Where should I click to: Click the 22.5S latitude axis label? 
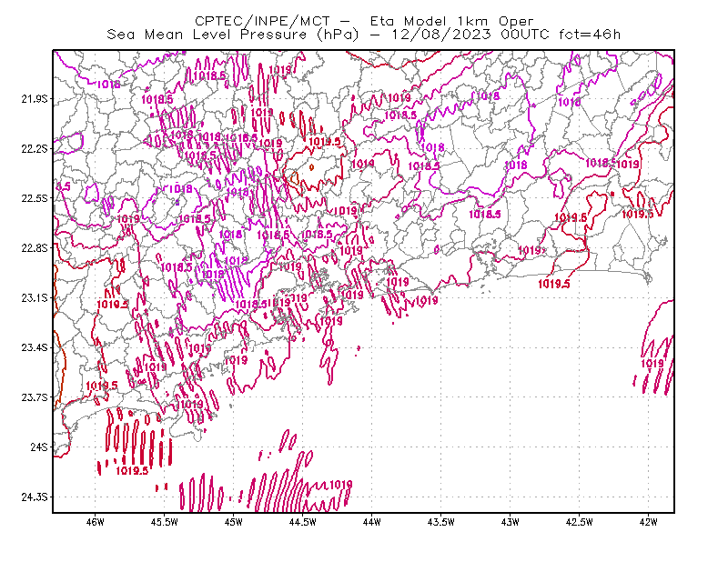pos(35,198)
